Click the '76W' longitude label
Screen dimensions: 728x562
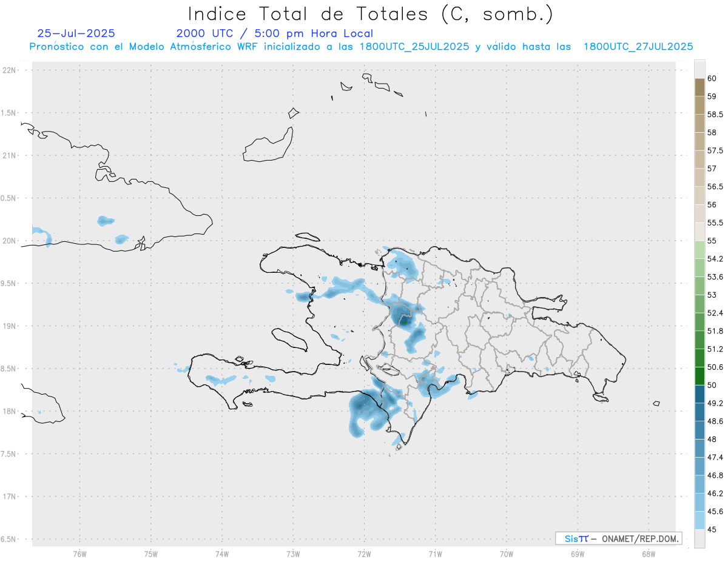point(79,554)
